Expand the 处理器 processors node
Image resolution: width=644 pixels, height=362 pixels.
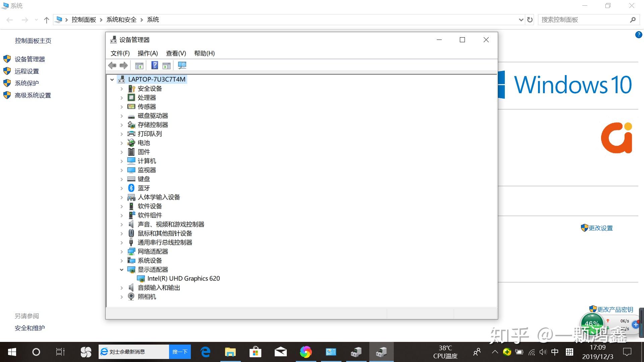122,98
